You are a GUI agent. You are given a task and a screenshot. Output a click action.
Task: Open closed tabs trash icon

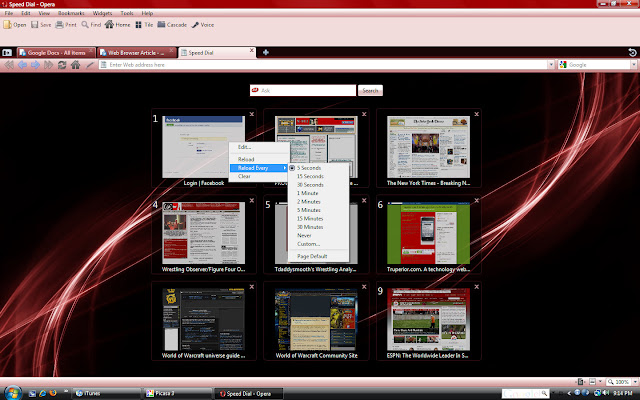[x=632, y=52]
